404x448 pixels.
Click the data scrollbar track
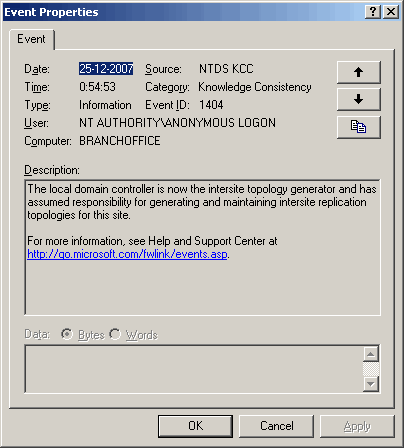[371, 369]
